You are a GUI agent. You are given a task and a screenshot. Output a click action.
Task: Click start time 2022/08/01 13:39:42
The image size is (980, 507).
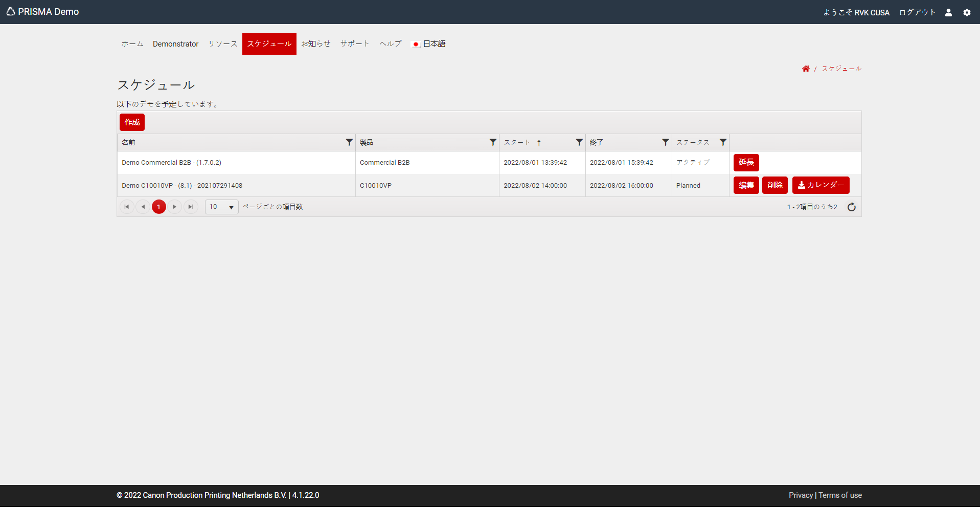point(535,163)
